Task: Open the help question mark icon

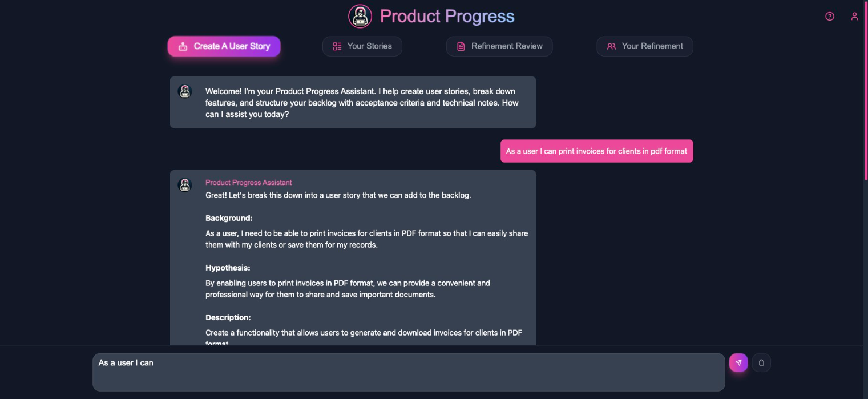Action: pos(830,16)
